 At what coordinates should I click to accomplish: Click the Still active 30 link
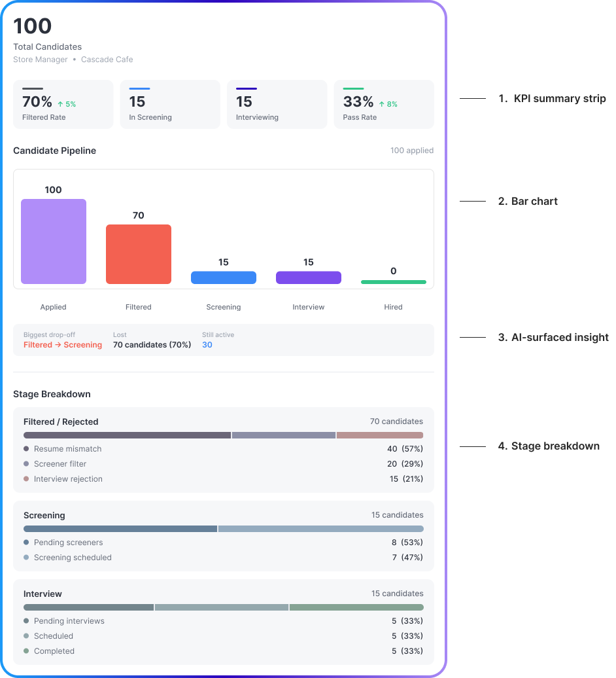(x=209, y=345)
